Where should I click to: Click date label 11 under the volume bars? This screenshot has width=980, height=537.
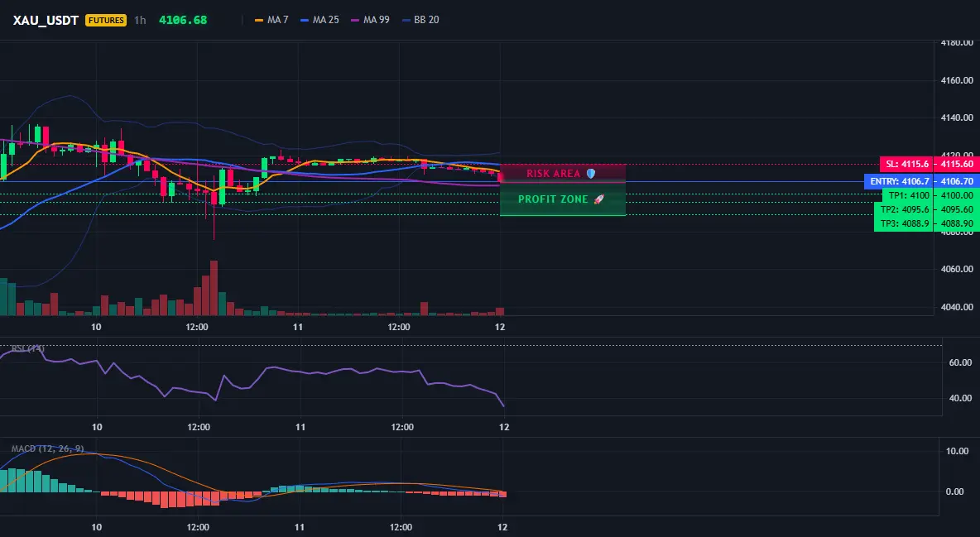(297, 327)
